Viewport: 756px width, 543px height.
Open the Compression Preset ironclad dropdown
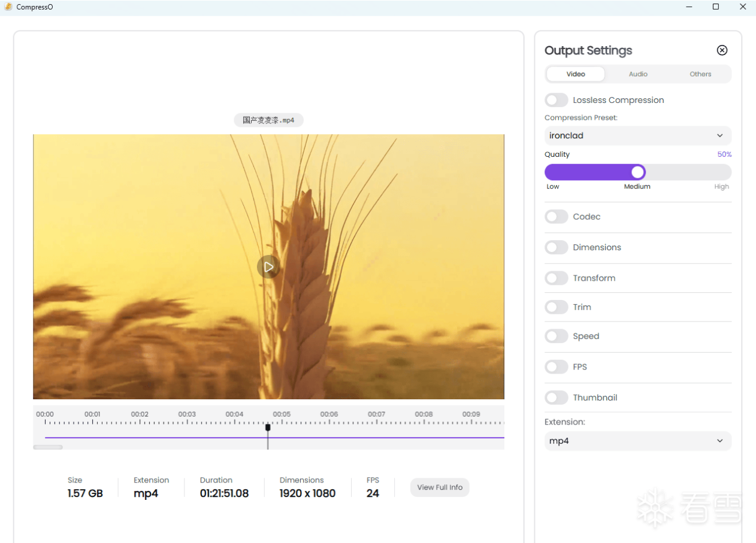pyautogui.click(x=638, y=135)
